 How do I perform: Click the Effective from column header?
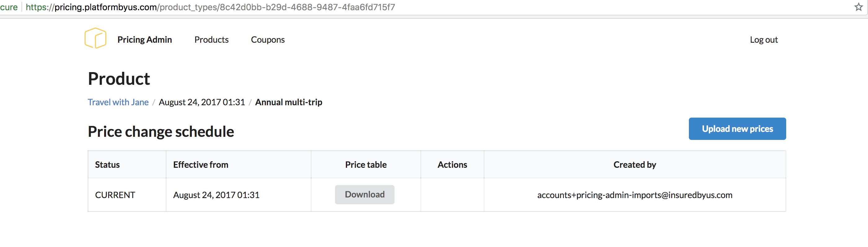[200, 165]
